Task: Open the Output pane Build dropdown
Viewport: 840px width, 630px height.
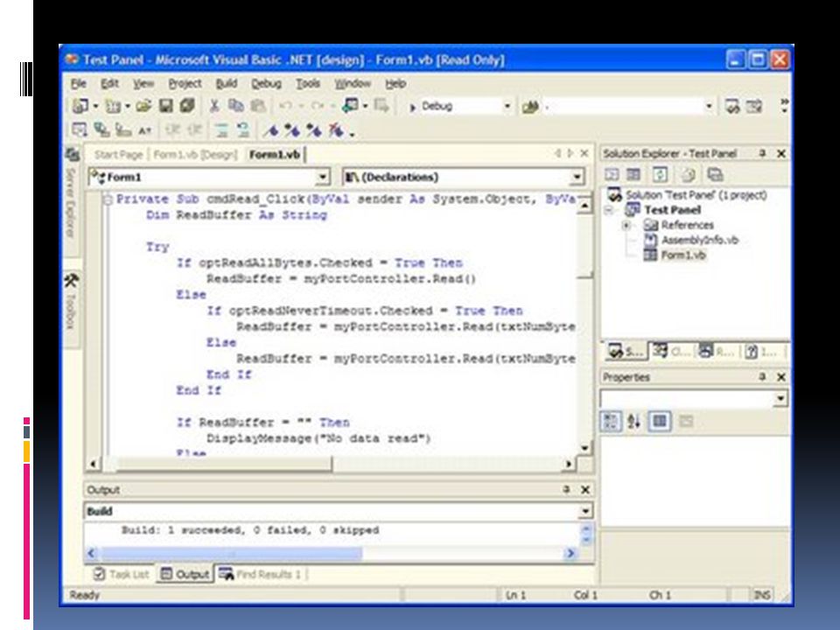Action: click(585, 512)
